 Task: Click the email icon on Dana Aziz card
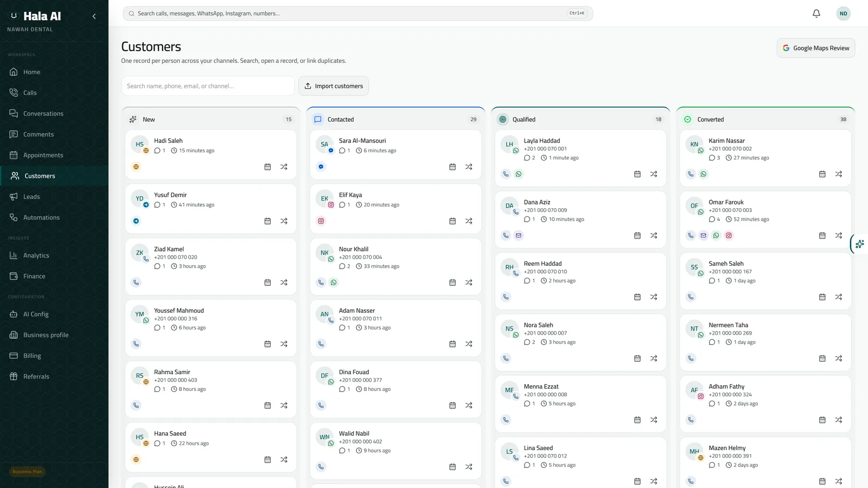(x=519, y=235)
